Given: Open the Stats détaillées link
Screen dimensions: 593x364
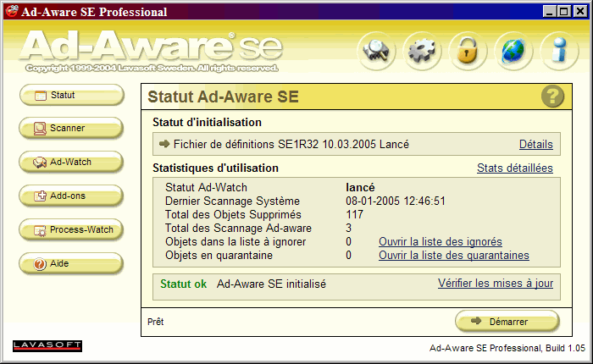Looking at the screenshot, I should coord(515,168).
